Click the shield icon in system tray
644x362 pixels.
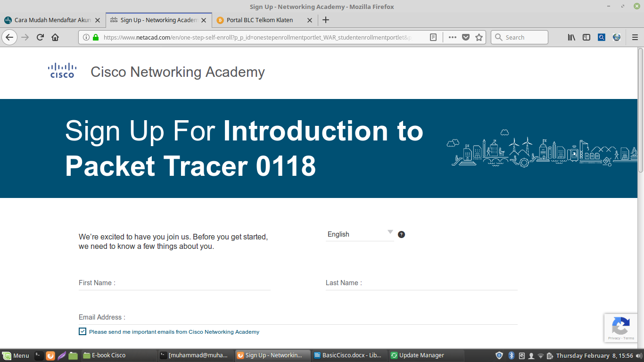(499, 355)
